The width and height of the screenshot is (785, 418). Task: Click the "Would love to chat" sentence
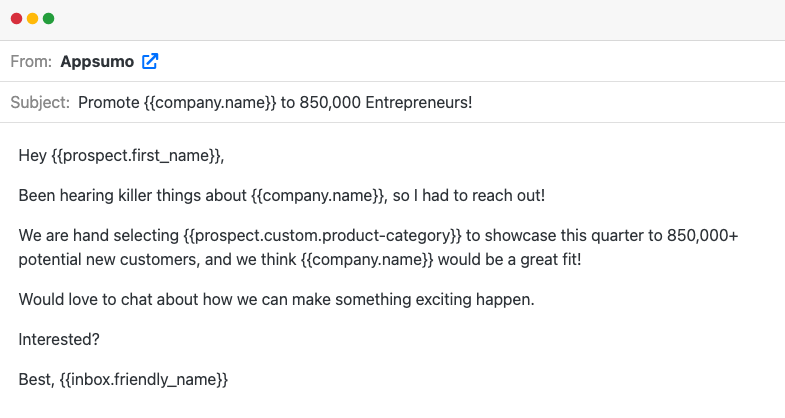click(x=277, y=299)
